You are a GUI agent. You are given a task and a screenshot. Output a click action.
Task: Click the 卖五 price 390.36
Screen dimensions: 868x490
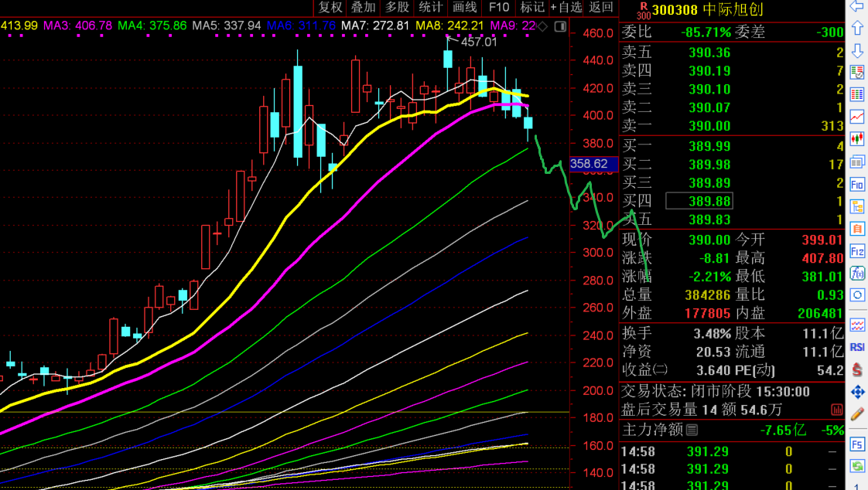coord(709,53)
